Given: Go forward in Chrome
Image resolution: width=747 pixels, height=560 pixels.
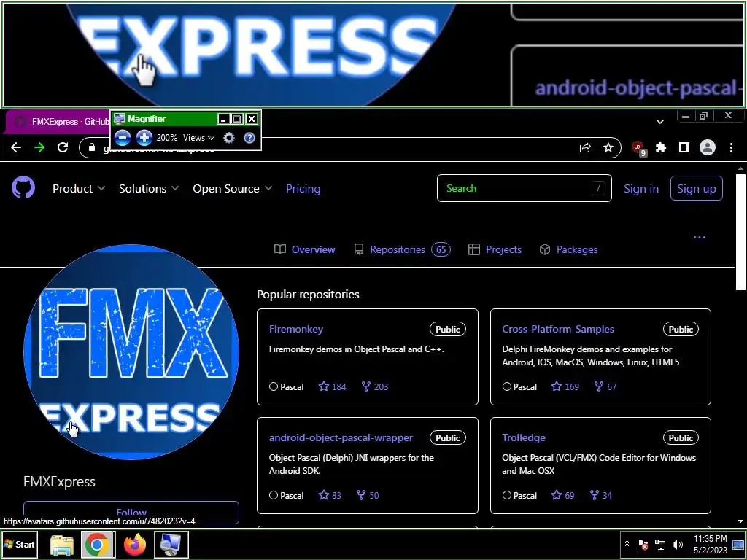Looking at the screenshot, I should pos(39,147).
